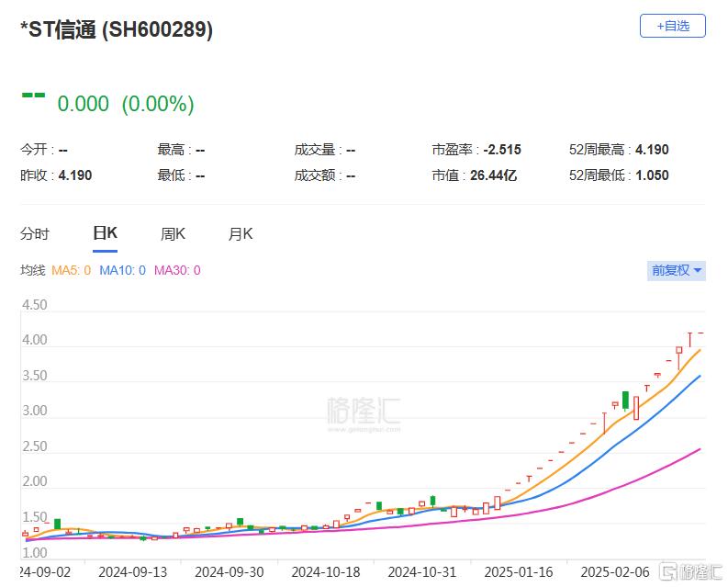The image size is (728, 587).
Task: Click the 前复权 dropdown arrow
Action: (x=698, y=270)
